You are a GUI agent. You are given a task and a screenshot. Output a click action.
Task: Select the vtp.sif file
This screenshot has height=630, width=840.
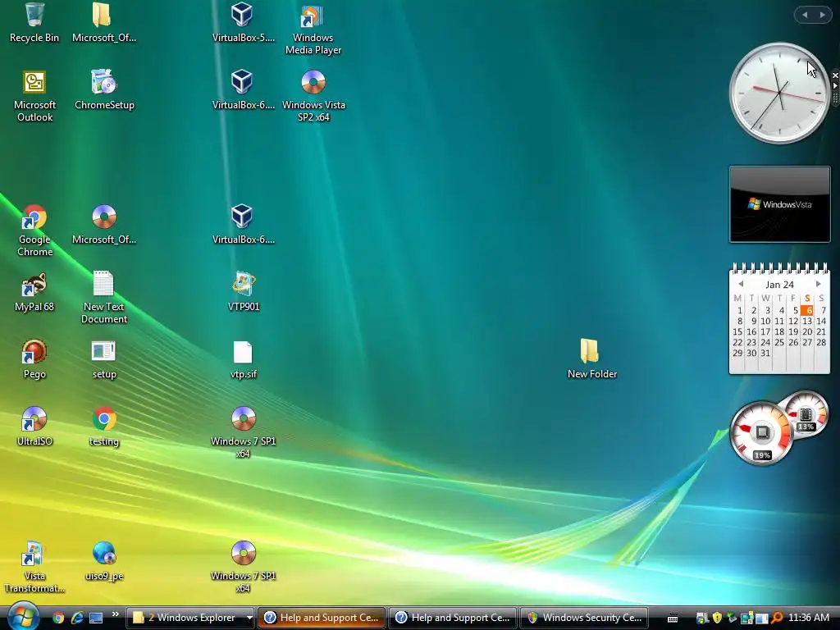click(x=243, y=359)
